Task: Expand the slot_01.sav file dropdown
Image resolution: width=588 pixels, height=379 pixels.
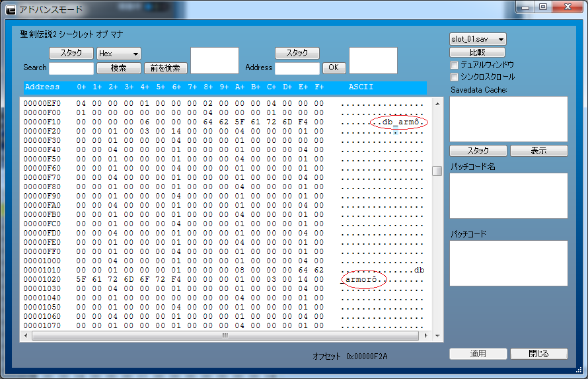Action: [x=478, y=40]
